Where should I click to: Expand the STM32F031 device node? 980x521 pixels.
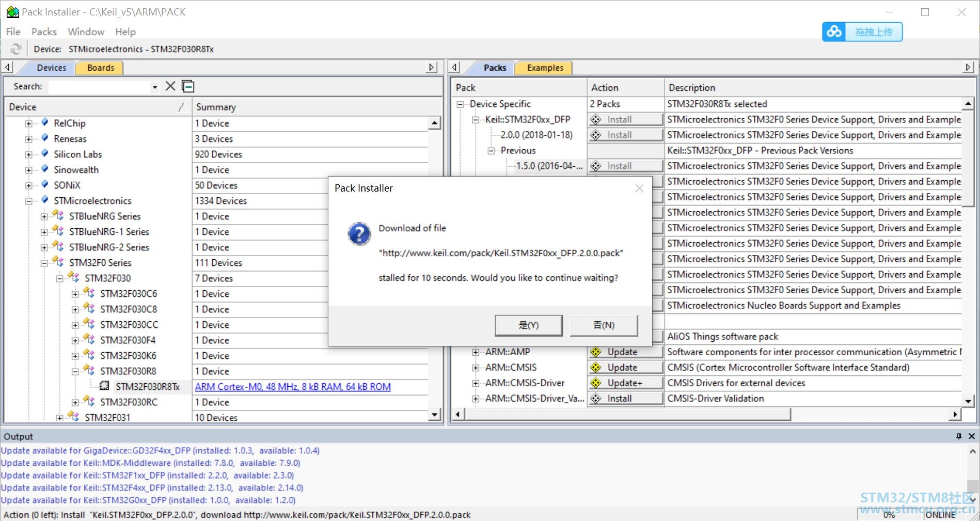[60, 418]
